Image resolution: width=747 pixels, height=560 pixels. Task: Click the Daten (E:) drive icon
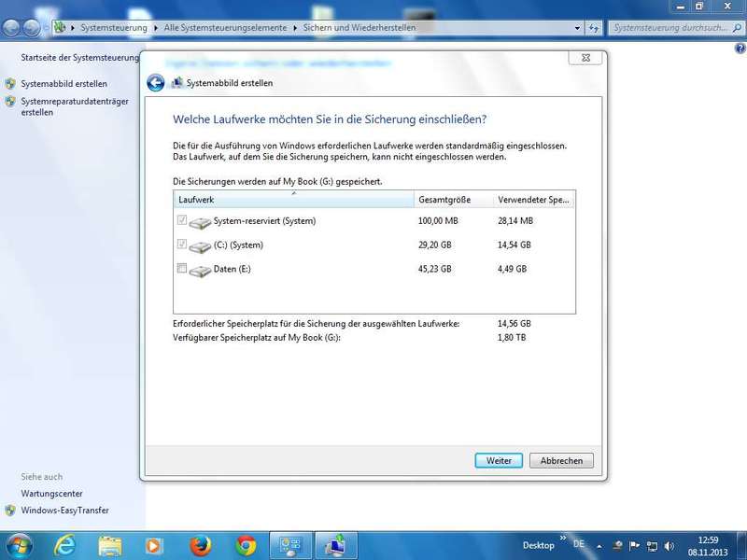point(200,271)
